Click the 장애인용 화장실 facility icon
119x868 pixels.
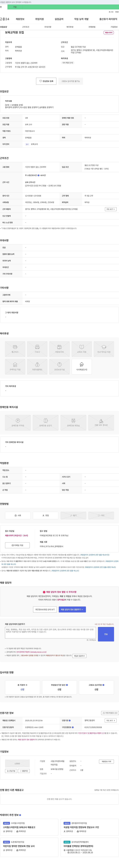[73, 423]
